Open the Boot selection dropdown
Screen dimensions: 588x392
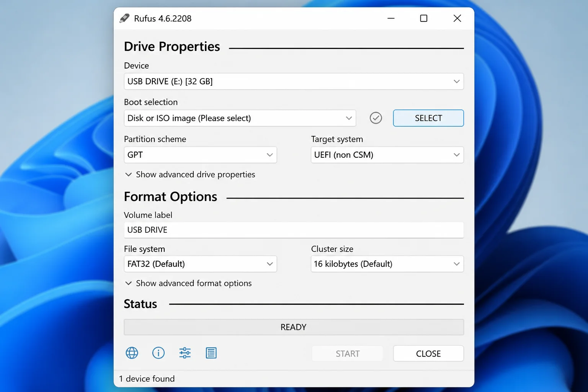coord(240,118)
